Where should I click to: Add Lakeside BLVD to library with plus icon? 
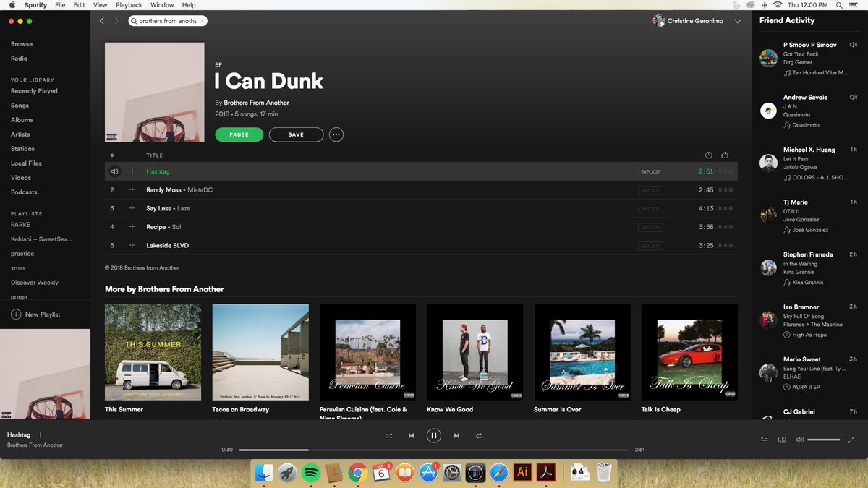point(132,246)
